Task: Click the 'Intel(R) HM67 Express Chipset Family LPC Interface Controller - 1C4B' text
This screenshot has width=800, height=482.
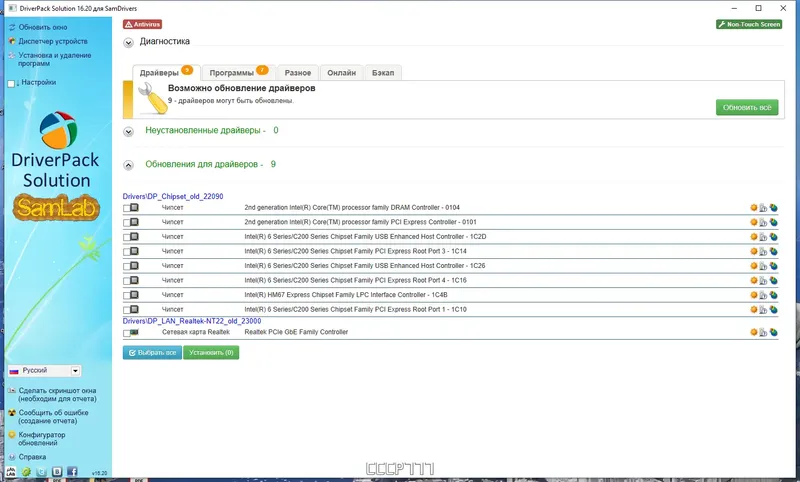Action: point(346,295)
